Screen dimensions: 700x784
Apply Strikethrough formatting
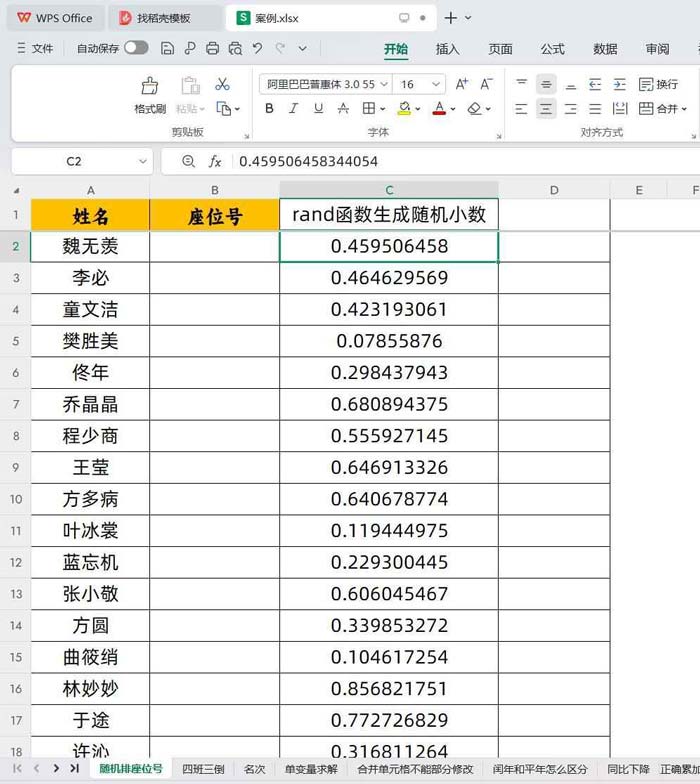pos(343,108)
